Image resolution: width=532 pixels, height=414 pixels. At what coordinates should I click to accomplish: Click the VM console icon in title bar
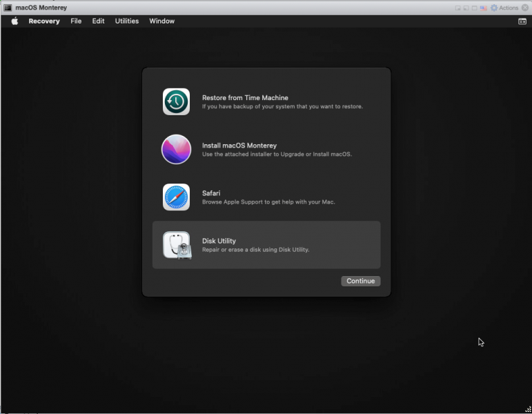click(7, 8)
